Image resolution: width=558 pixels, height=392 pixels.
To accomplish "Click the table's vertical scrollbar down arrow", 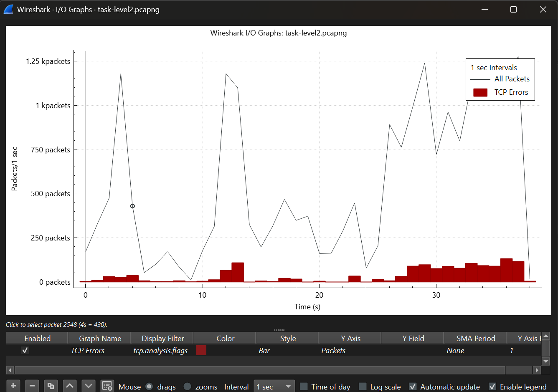I will click(x=546, y=362).
